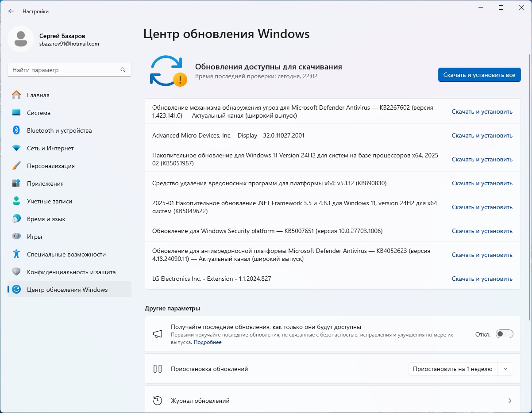The width and height of the screenshot is (532, 413).
Task: Click the Обновления доступны для скачивания heading
Action: tap(269, 67)
